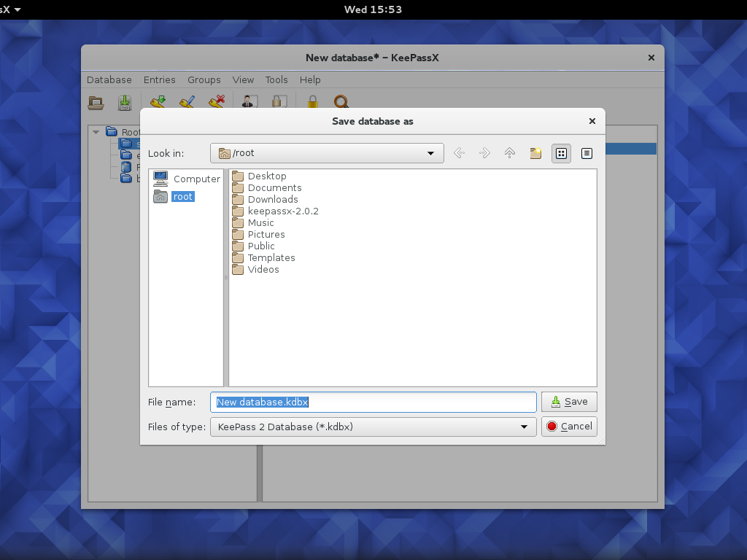Screen dimensions: 747x560
Task: Click the Cancel button
Action: pos(569,427)
